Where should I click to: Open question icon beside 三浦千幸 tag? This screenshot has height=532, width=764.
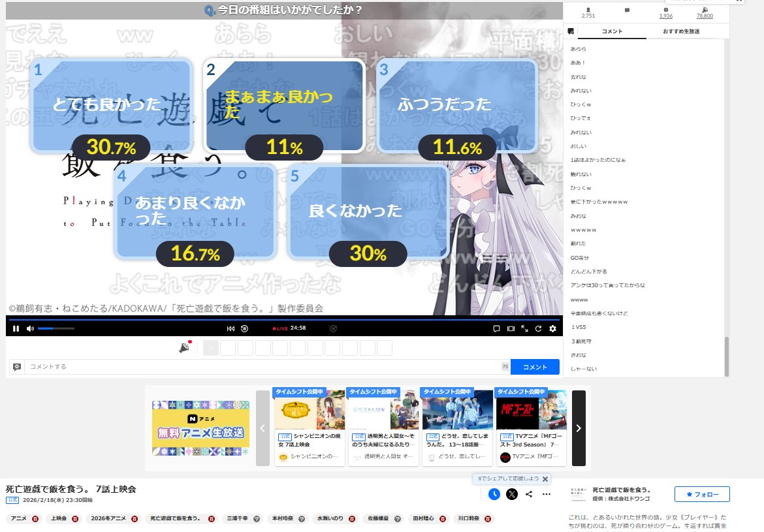point(256,519)
